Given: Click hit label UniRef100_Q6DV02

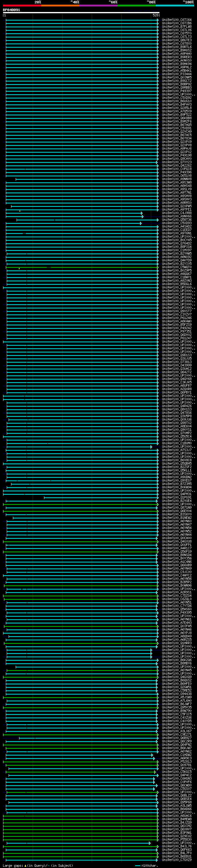Looking at the screenshot, I should [176, 335].
